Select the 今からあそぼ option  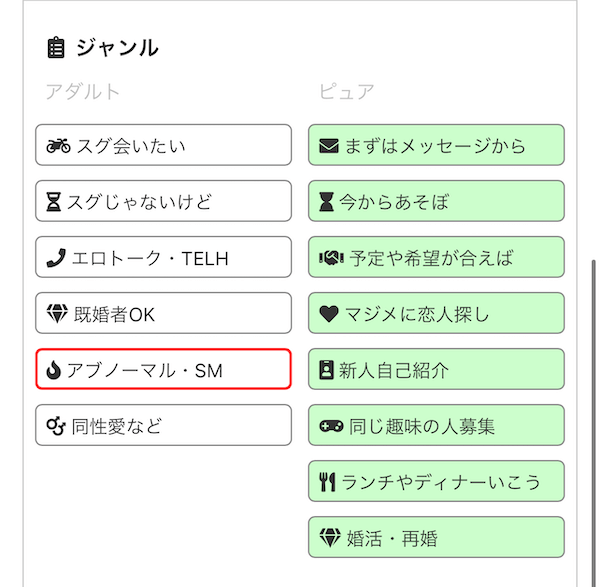tap(436, 201)
